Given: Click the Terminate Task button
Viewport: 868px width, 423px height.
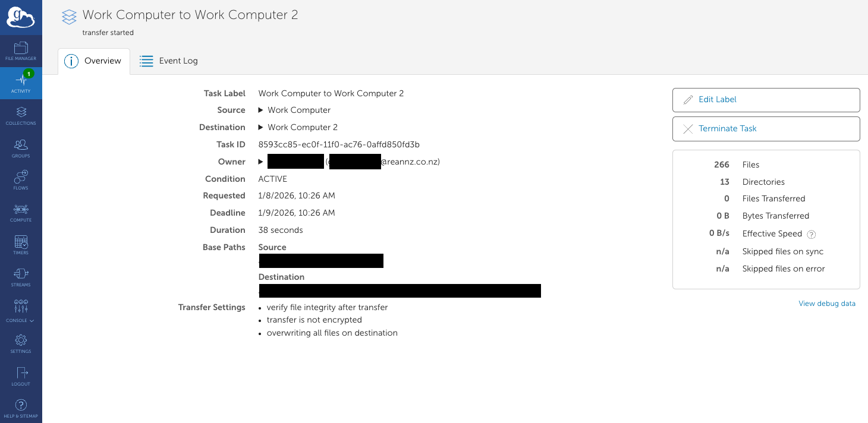Looking at the screenshot, I should click(x=766, y=128).
